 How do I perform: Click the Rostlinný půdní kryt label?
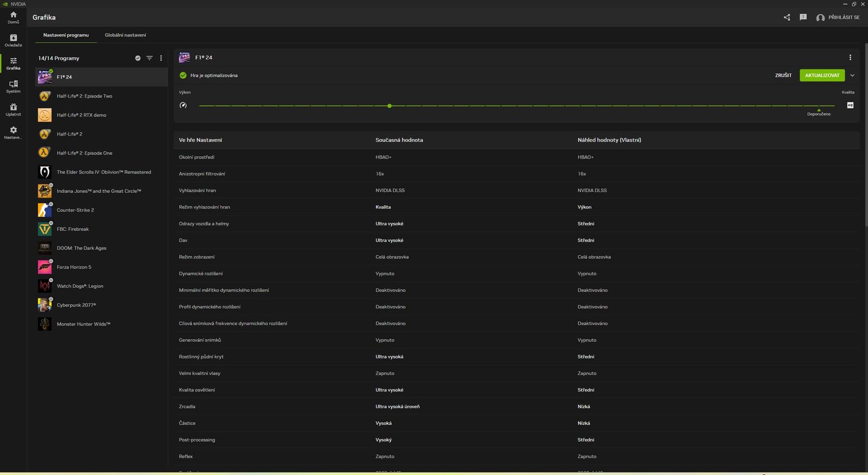tap(201, 357)
